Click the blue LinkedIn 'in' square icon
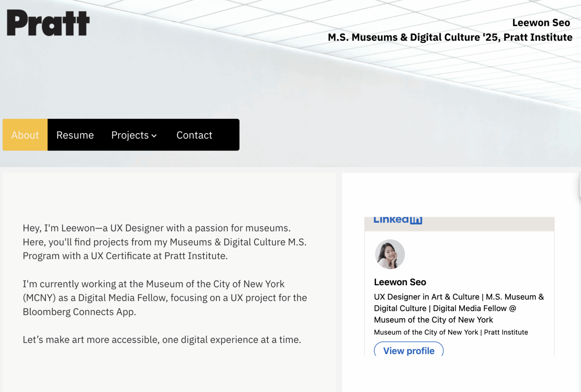581x392 pixels. coord(416,219)
